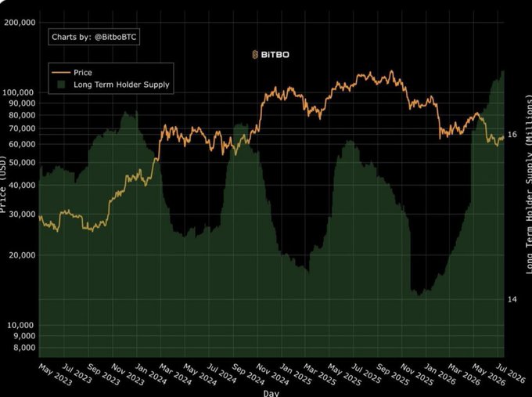Click the Mar 2026 date label
Viewport: 532px width, 397px height.
(464, 374)
